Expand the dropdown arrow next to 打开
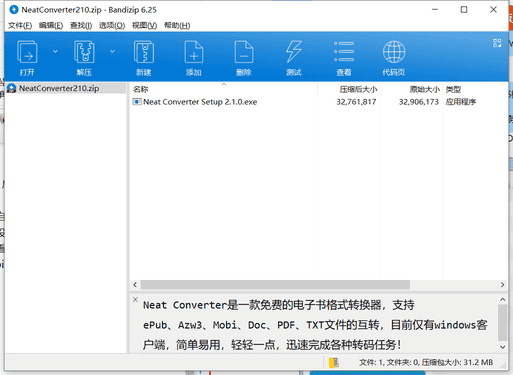The height and width of the screenshot is (375, 513). 55,51
